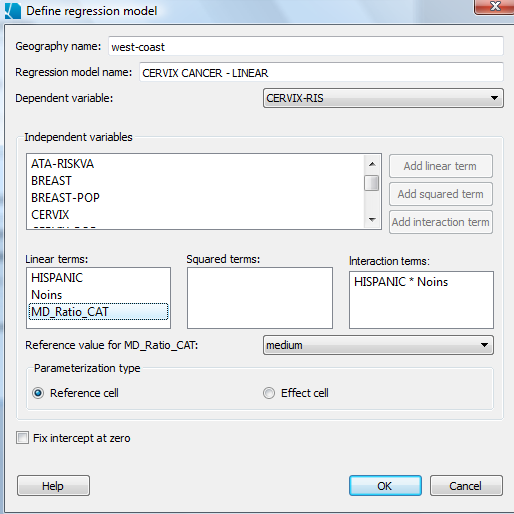Screen dimensions: 514x514
Task: Click the application icon in title bar
Action: pyautogui.click(x=13, y=11)
